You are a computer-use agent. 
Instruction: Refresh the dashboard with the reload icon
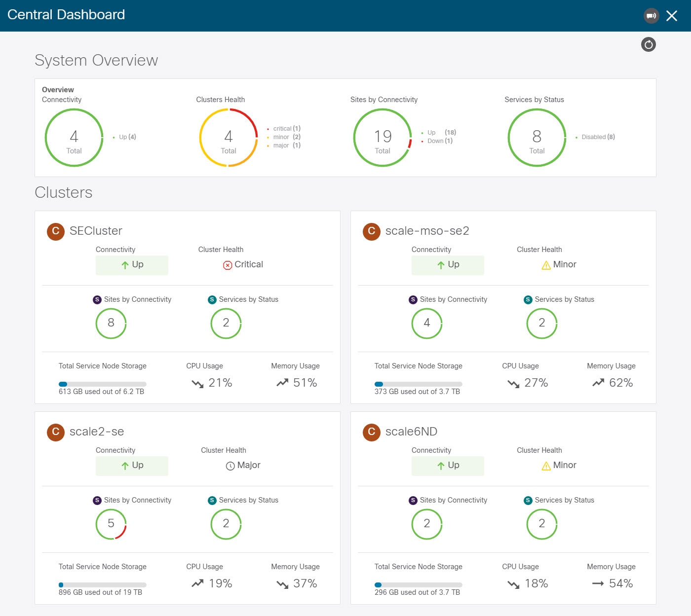pos(649,45)
